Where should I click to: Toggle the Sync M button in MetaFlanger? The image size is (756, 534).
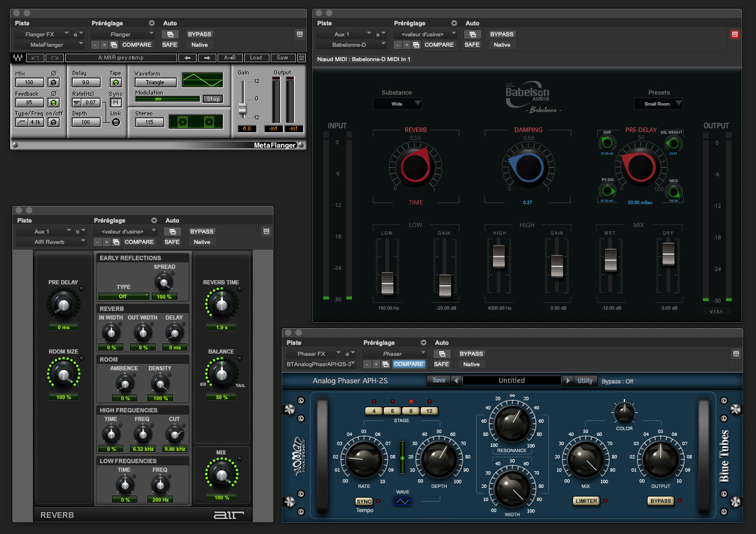tap(116, 103)
